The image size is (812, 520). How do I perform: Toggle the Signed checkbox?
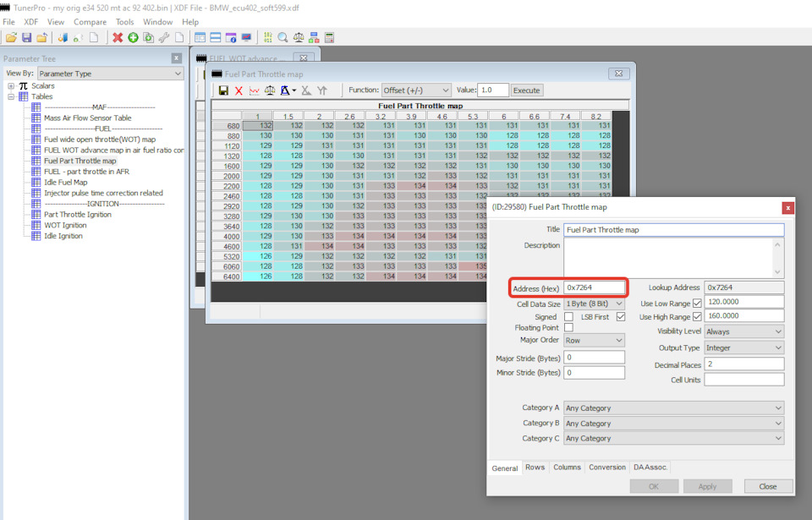pyautogui.click(x=568, y=316)
